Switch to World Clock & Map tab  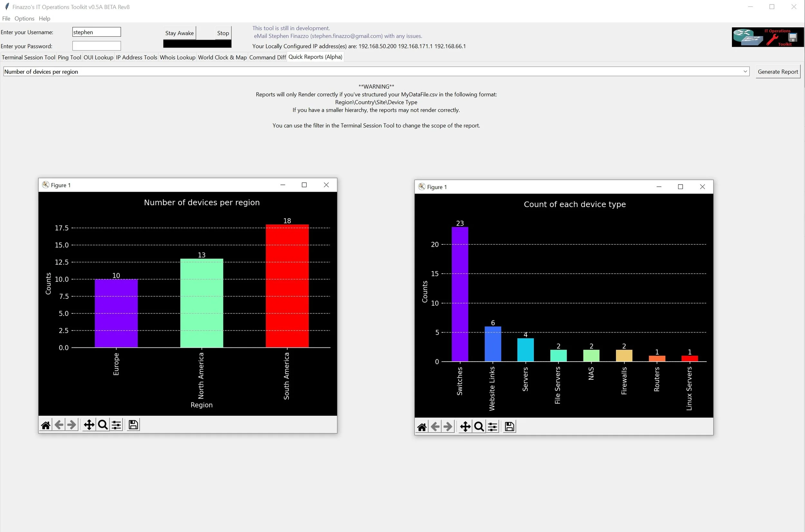point(222,57)
